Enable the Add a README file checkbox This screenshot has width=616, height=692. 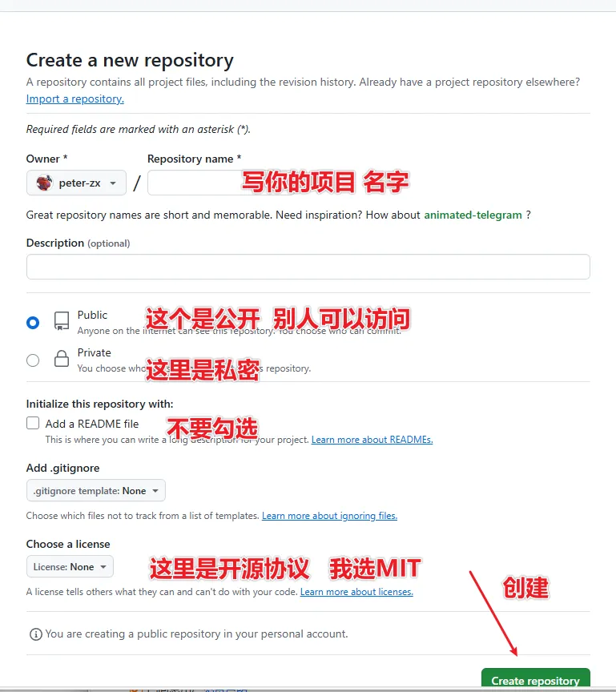point(33,423)
